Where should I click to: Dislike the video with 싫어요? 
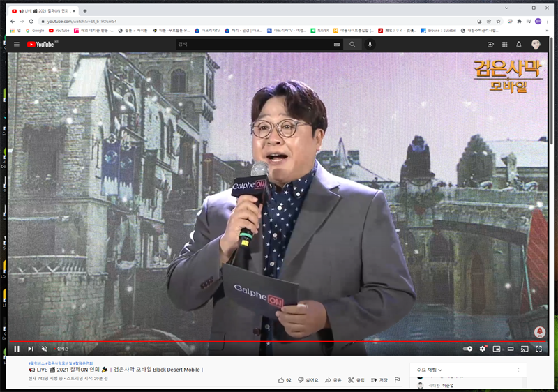coord(308,380)
